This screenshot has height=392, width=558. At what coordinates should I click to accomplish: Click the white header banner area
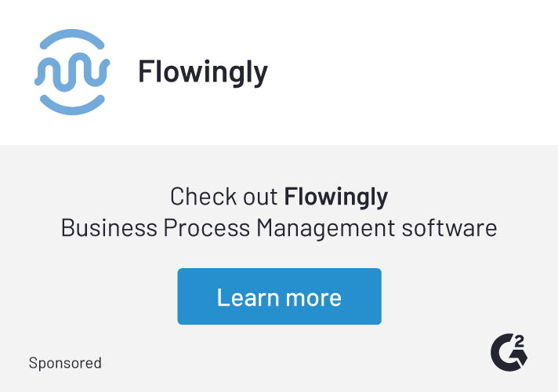tap(279, 72)
